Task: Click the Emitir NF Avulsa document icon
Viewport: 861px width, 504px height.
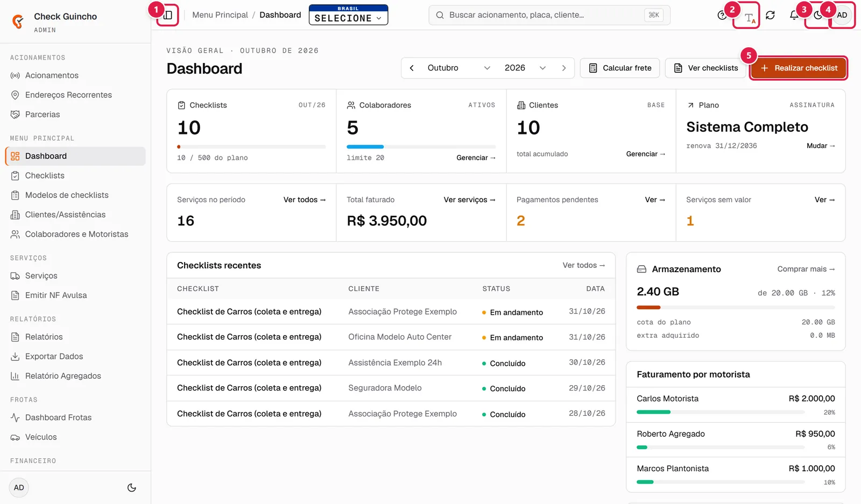Action: tap(15, 295)
